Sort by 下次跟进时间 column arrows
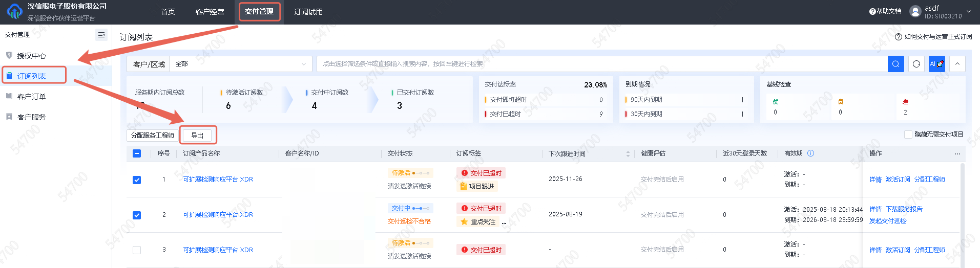This screenshot has height=268, width=980. click(x=628, y=153)
